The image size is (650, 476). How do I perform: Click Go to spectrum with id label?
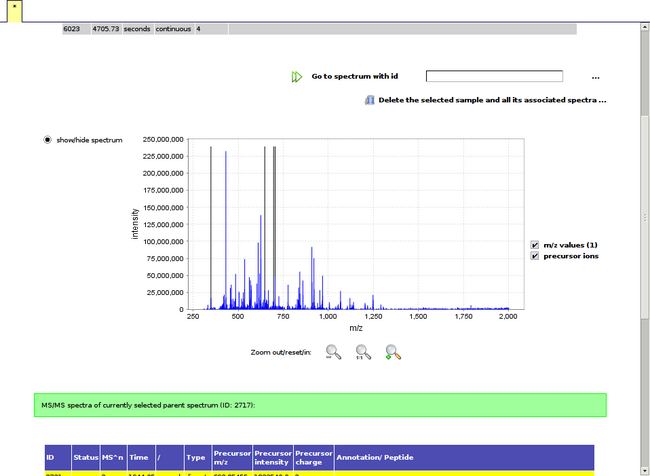[354, 76]
